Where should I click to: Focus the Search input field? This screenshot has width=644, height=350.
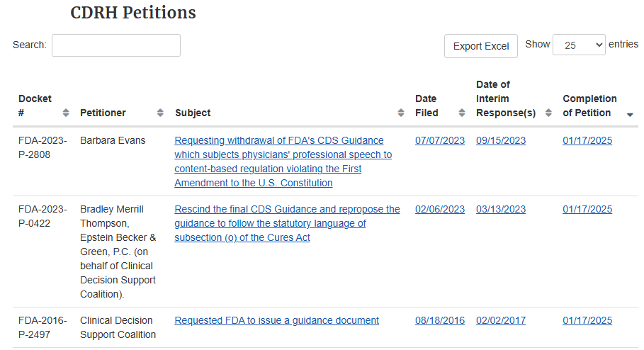point(116,45)
